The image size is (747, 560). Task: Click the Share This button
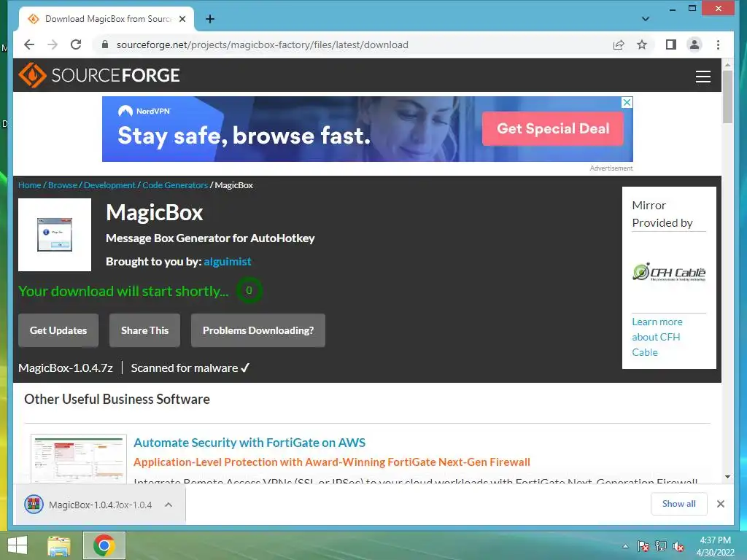[145, 330]
